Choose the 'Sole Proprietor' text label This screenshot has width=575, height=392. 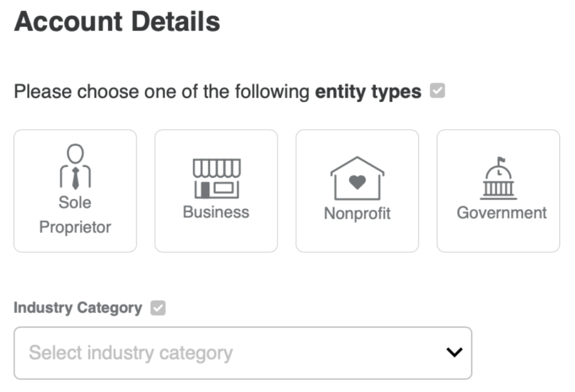pos(75,215)
